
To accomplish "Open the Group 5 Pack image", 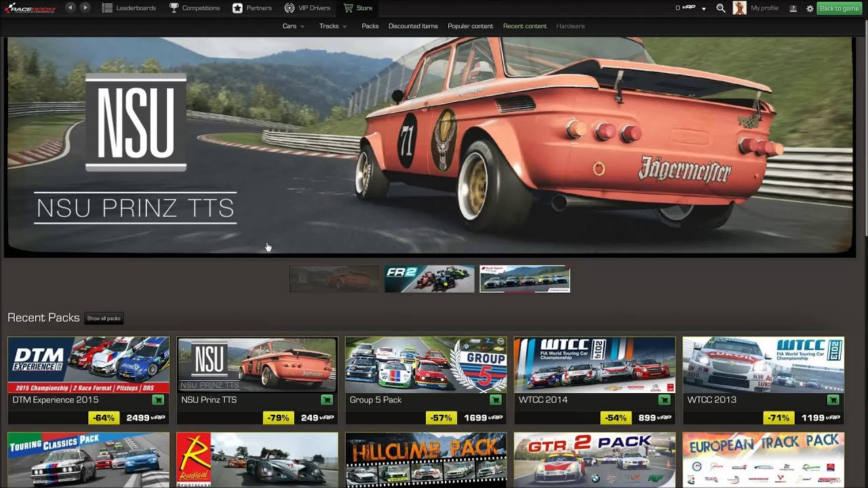I will pos(426,365).
